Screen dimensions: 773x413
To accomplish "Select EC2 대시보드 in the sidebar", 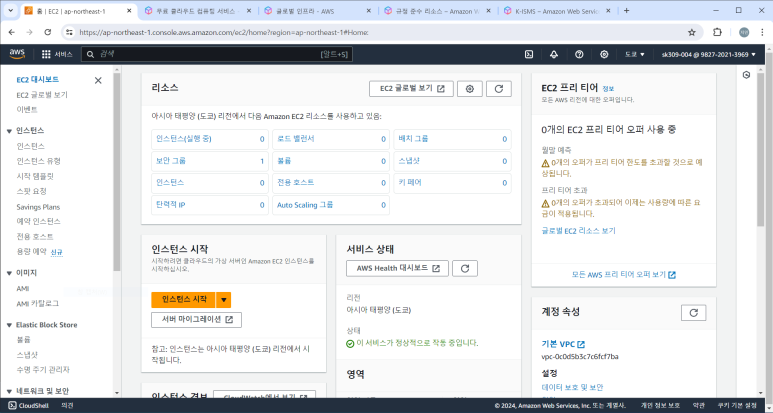I will coord(38,79).
